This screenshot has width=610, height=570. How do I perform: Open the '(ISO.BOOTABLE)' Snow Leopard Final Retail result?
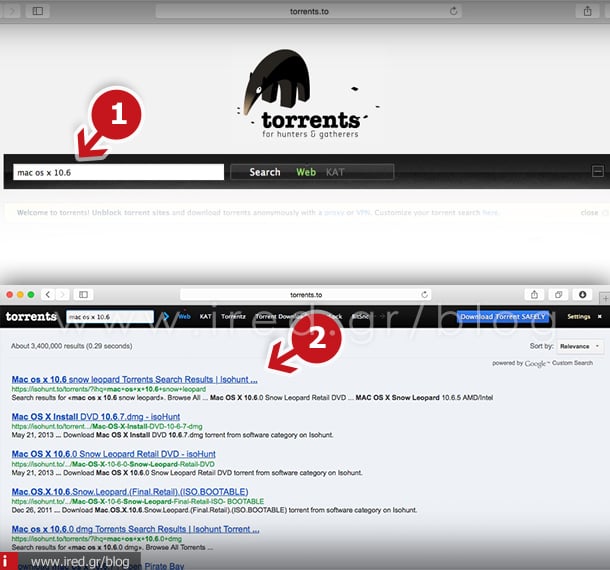coord(130,491)
